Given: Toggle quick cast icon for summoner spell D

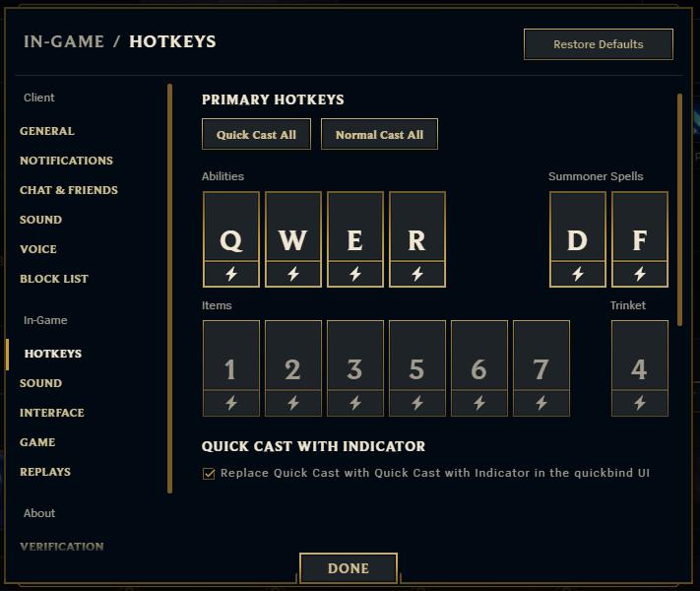Looking at the screenshot, I should click(578, 274).
